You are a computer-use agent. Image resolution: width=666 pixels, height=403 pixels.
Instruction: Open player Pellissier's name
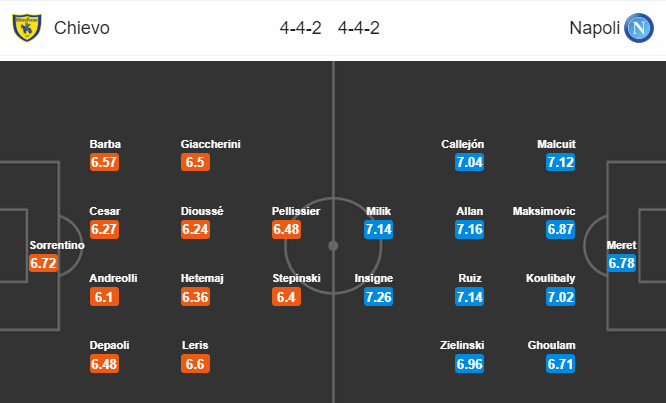(x=296, y=211)
